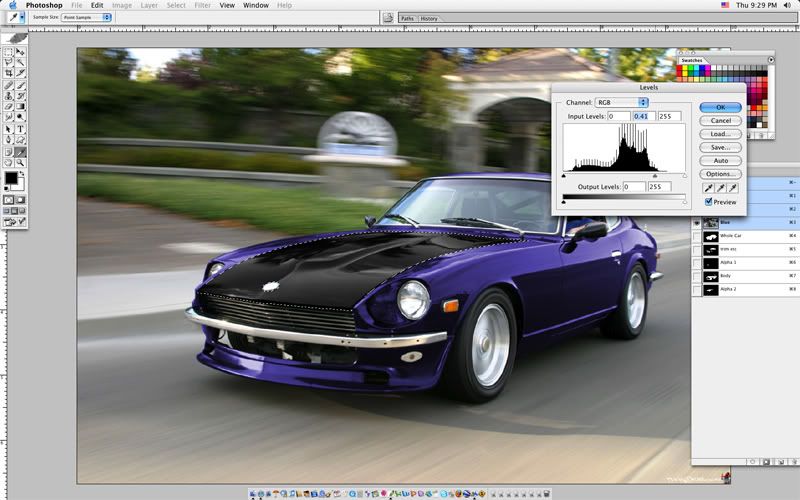Toggle visibility of the Blue channel
The width and height of the screenshot is (800, 500).
point(698,222)
